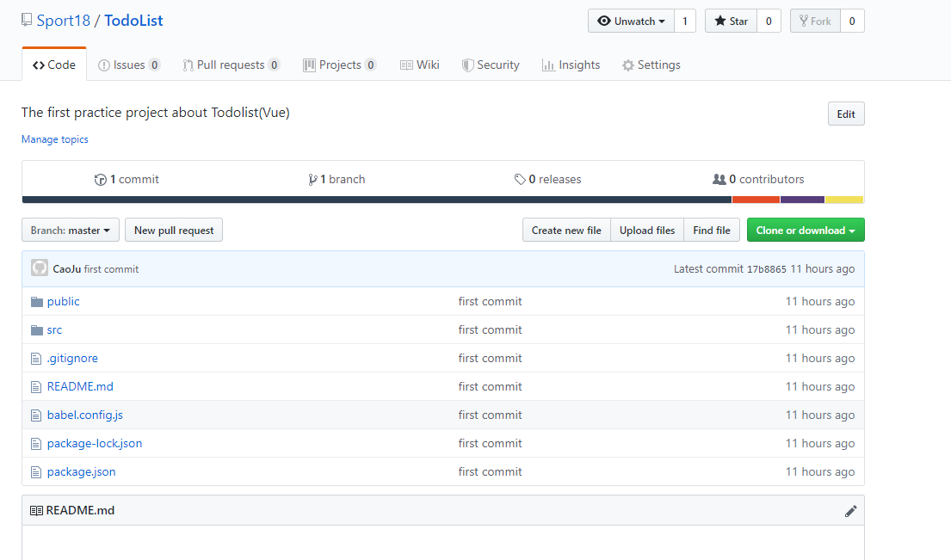View the 1 branch link
The width and height of the screenshot is (951, 560).
337,180
